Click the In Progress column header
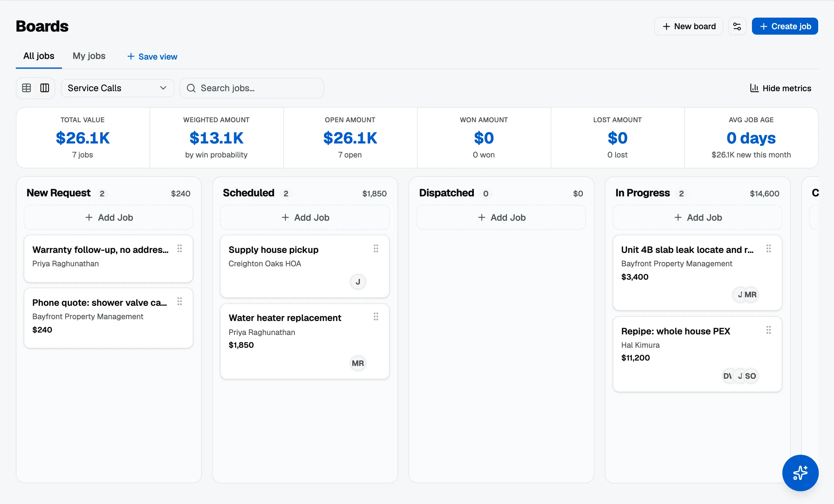Image resolution: width=834 pixels, height=504 pixels. [x=643, y=193]
